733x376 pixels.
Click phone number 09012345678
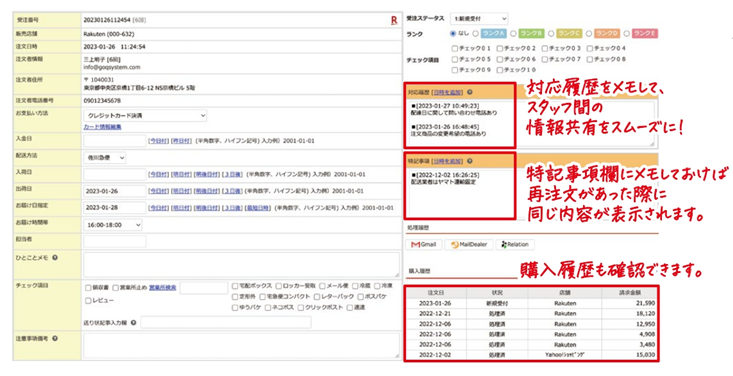click(102, 101)
